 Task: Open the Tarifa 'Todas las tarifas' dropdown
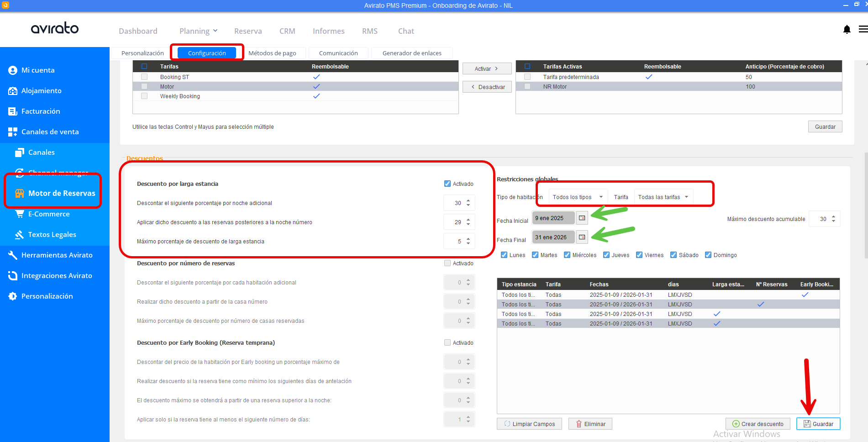[663, 197]
